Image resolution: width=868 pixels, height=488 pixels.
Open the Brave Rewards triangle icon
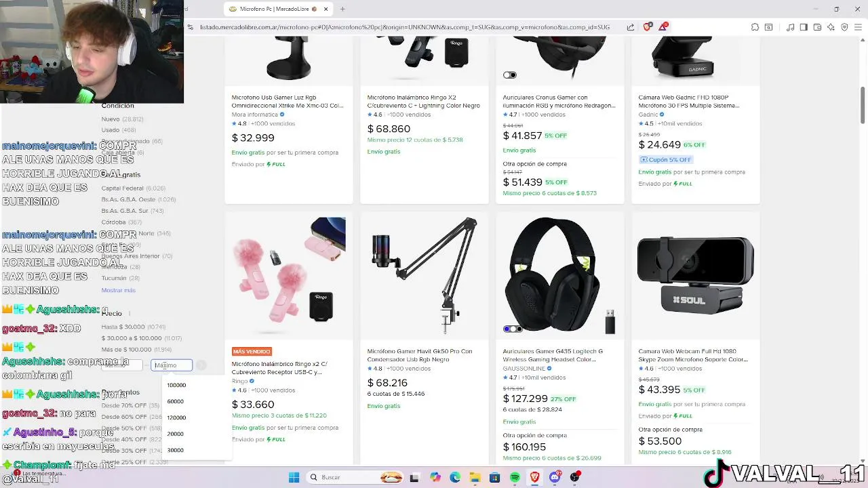[x=663, y=27]
